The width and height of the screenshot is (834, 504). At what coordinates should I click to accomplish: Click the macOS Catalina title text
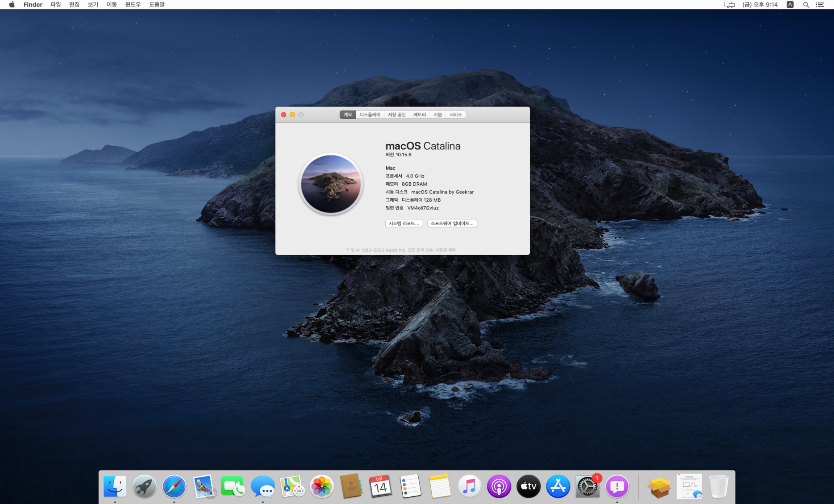coord(423,146)
